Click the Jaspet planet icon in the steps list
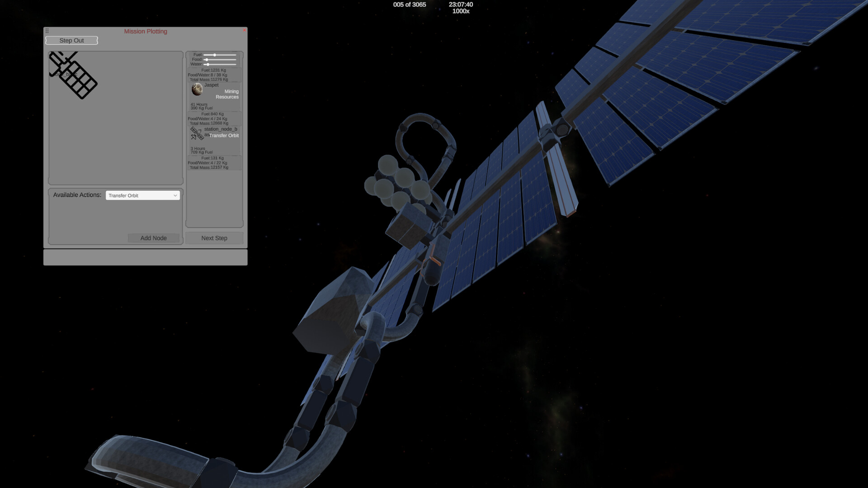This screenshot has width=868, height=488. click(198, 90)
